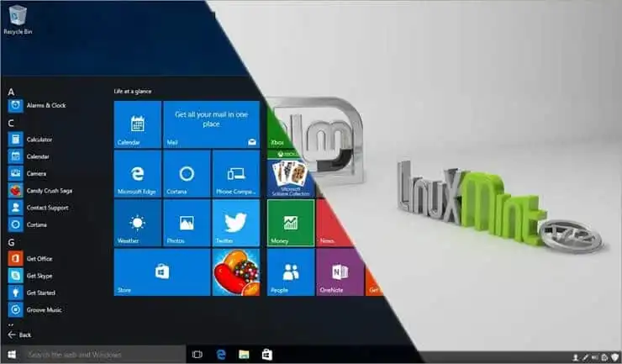Click the C section letter header
Viewport: 622px width, 364px height.
pyautogui.click(x=11, y=123)
